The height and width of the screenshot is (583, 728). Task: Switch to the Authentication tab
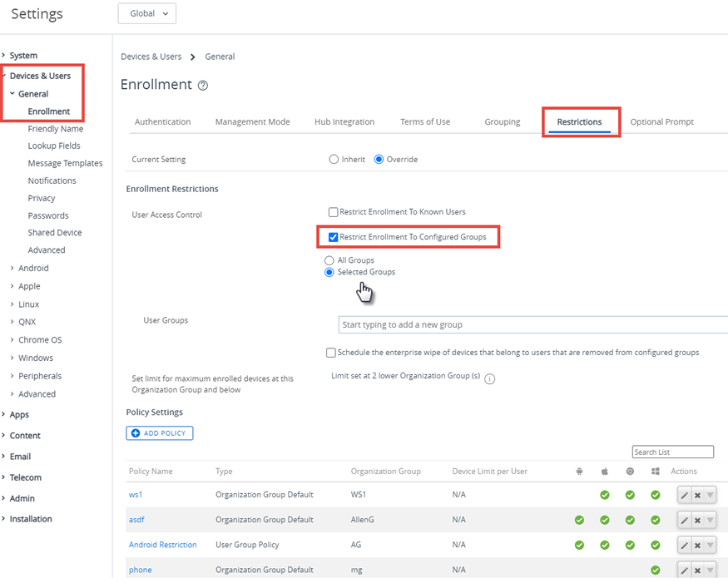[162, 121]
